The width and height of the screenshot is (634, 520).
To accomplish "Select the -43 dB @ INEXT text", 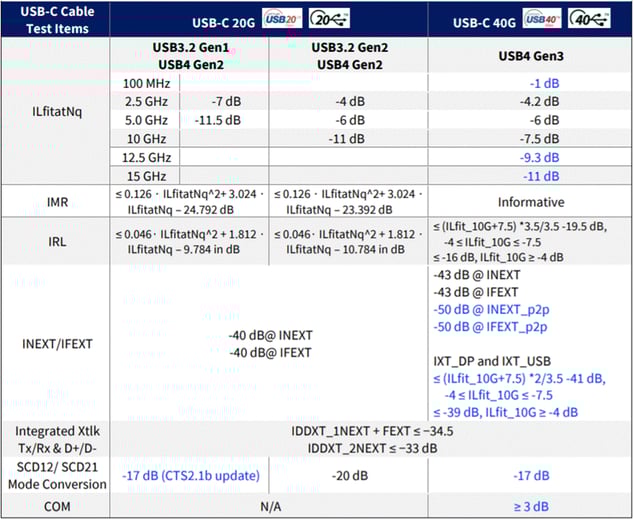I will tap(476, 275).
